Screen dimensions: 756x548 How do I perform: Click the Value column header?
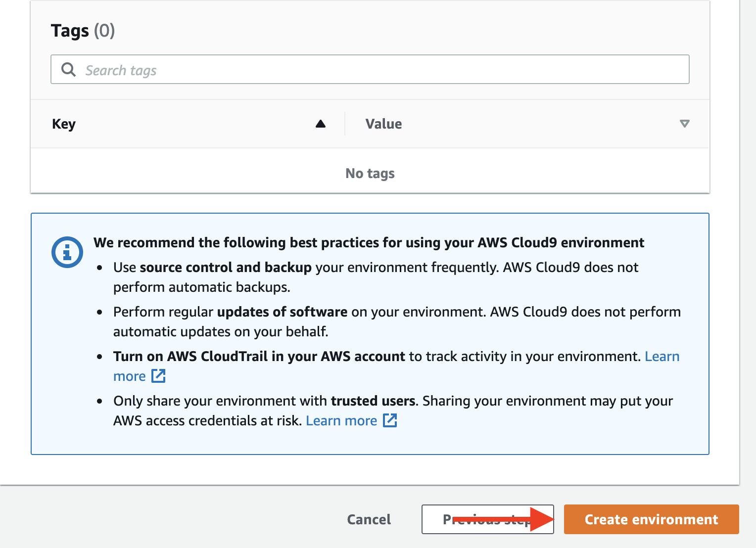click(x=383, y=124)
